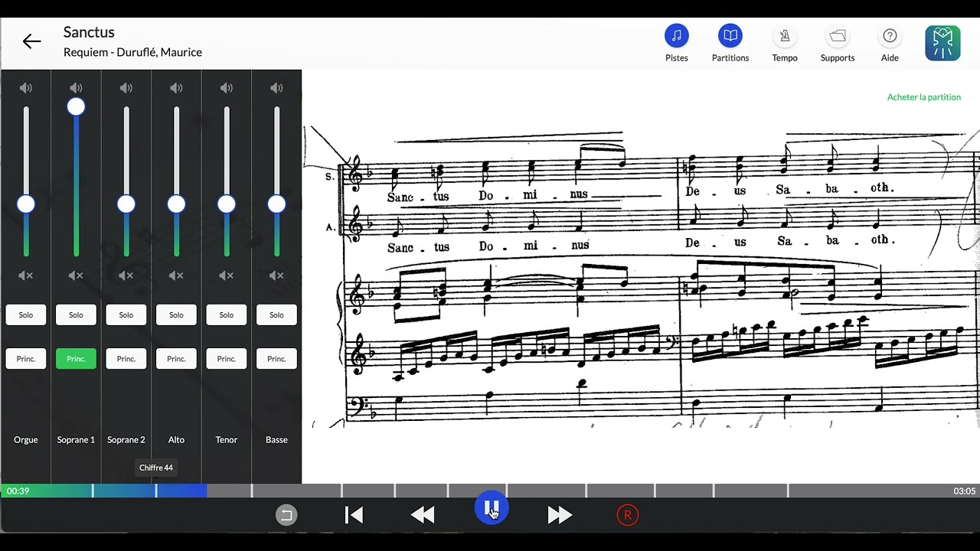The image size is (980, 551).
Task: Adjust the Orgue volume slider
Action: (26, 204)
